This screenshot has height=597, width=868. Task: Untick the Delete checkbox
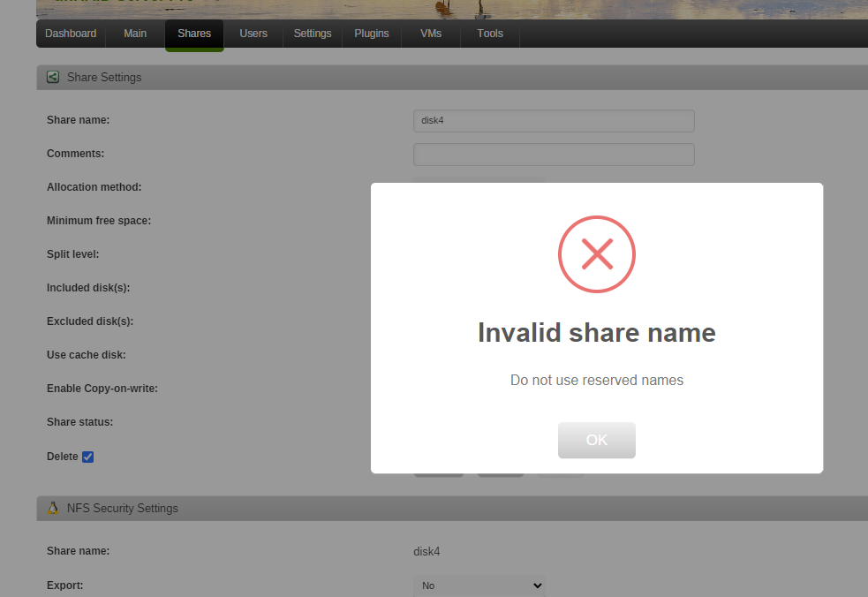[87, 457]
